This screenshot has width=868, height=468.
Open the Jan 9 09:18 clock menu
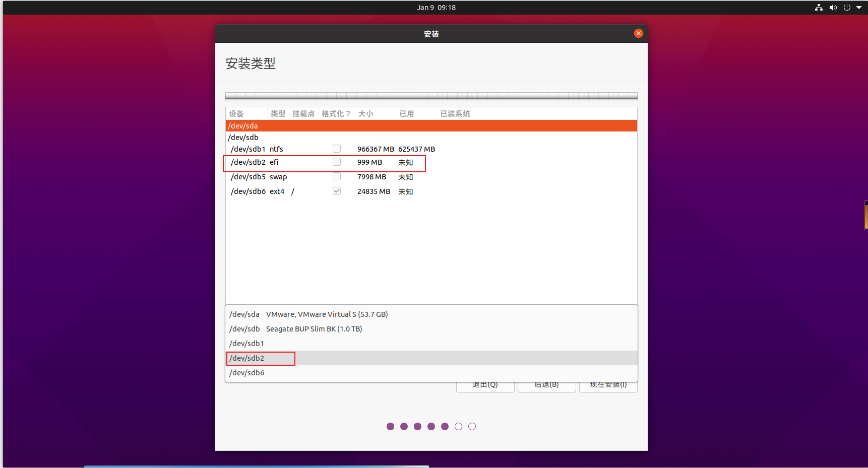(x=436, y=8)
